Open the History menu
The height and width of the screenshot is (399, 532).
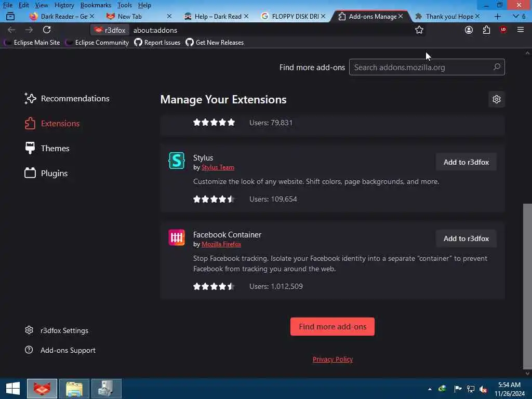click(x=64, y=5)
